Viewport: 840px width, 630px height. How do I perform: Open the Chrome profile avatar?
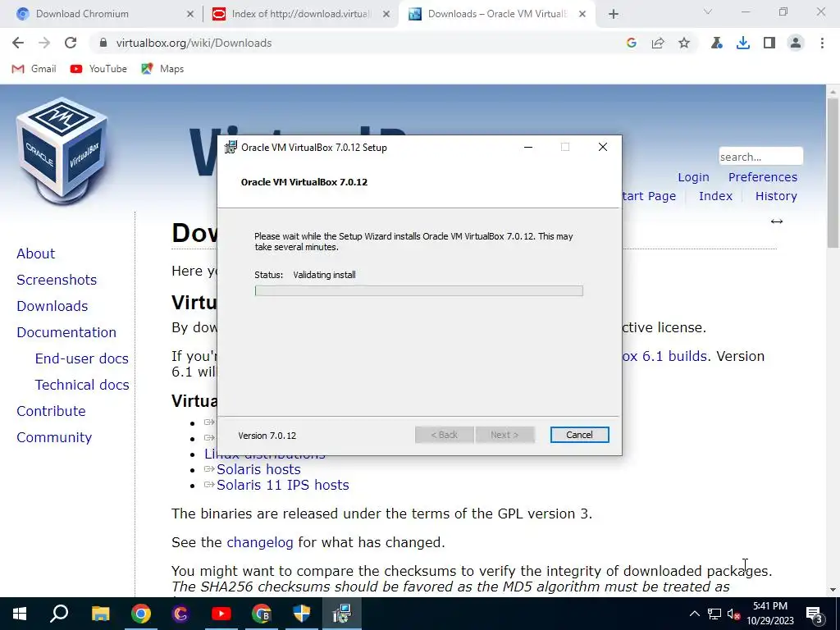click(x=796, y=43)
